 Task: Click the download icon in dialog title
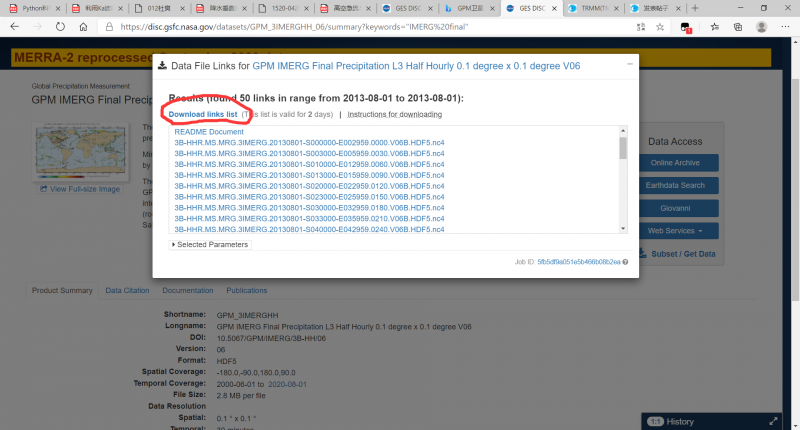pyautogui.click(x=162, y=66)
